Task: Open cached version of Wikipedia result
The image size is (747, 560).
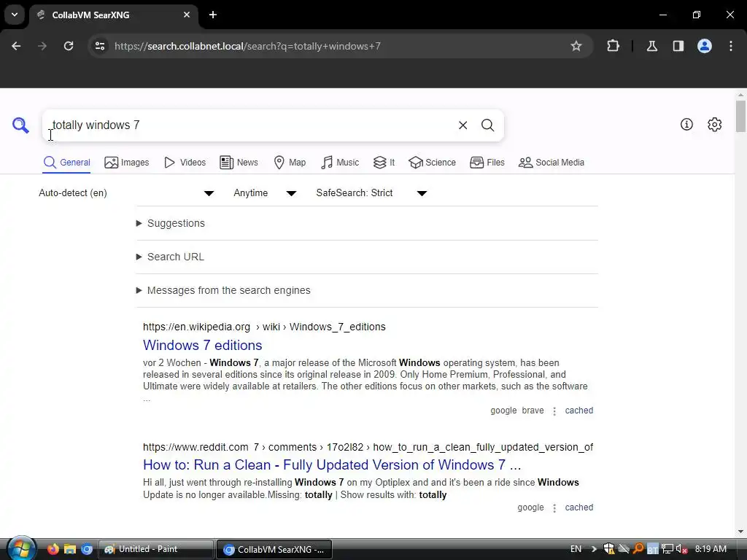Action: point(578,411)
